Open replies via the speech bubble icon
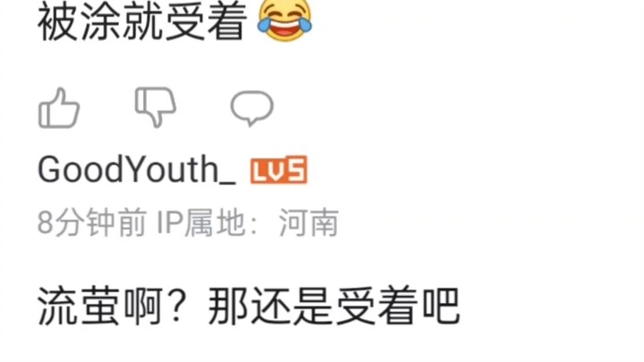This screenshot has width=644, height=362. 251,108
